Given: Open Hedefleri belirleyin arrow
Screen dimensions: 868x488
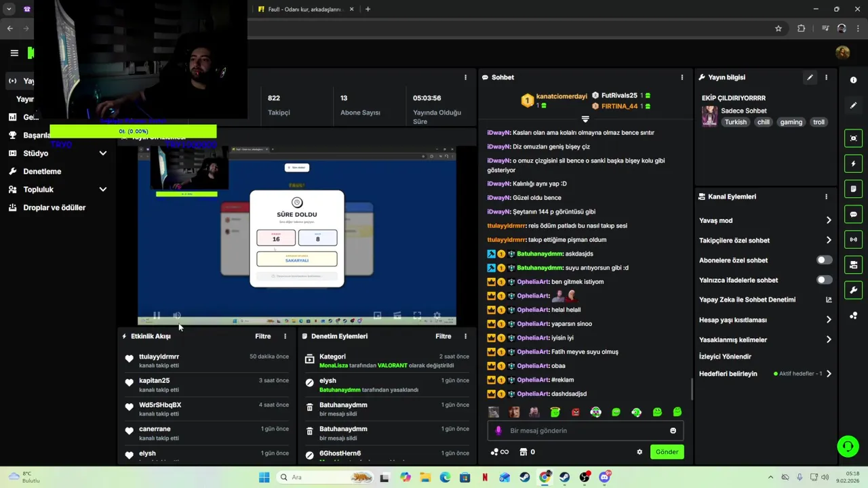Looking at the screenshot, I should click(829, 373).
